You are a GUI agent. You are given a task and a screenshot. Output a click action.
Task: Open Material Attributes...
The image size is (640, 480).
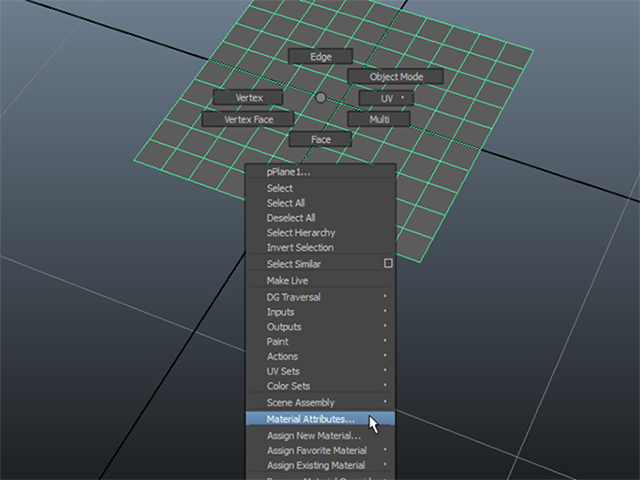pyautogui.click(x=320, y=419)
